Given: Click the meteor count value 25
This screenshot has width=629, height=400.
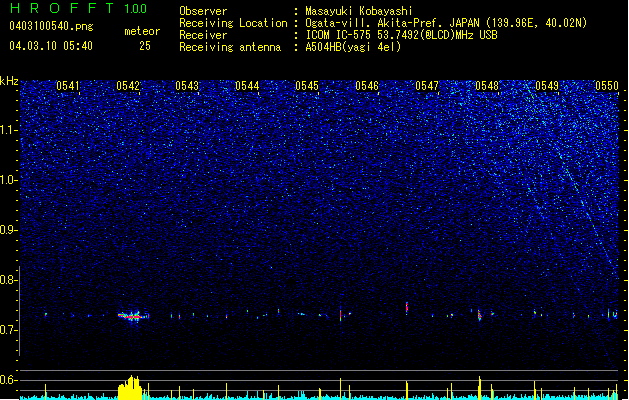Looking at the screenshot, I should pyautogui.click(x=145, y=46).
